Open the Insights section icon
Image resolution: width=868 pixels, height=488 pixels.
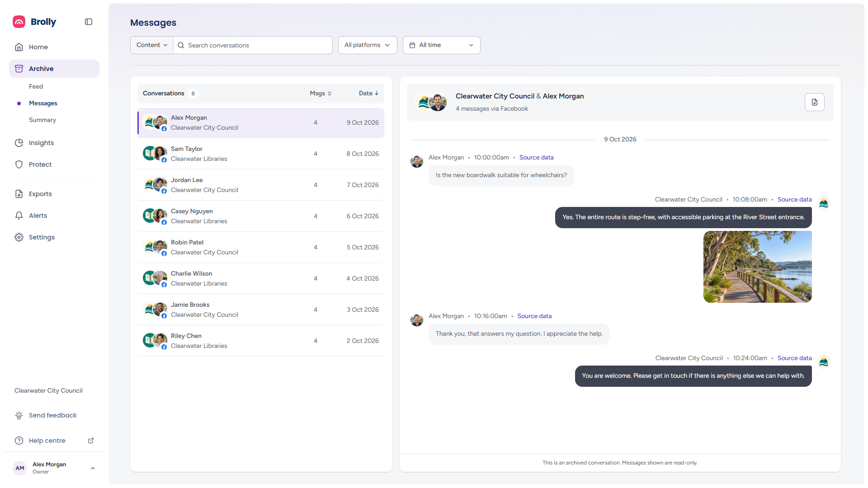[x=19, y=143]
